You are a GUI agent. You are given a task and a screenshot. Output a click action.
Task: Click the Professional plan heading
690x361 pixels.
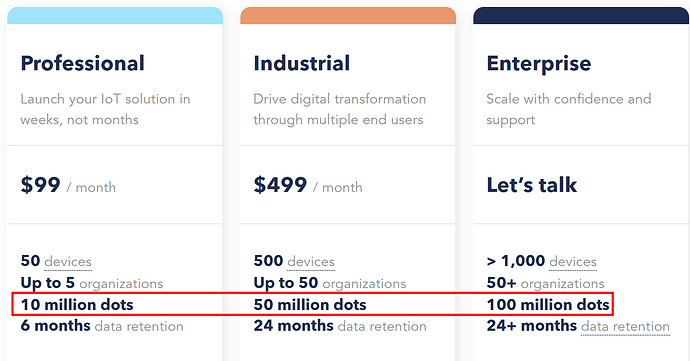[82, 64]
